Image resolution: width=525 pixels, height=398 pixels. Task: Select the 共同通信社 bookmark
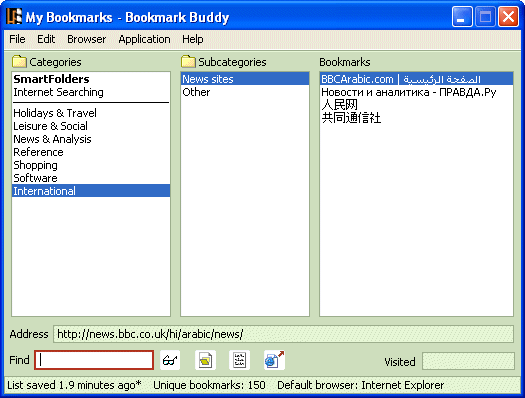tap(416, 118)
